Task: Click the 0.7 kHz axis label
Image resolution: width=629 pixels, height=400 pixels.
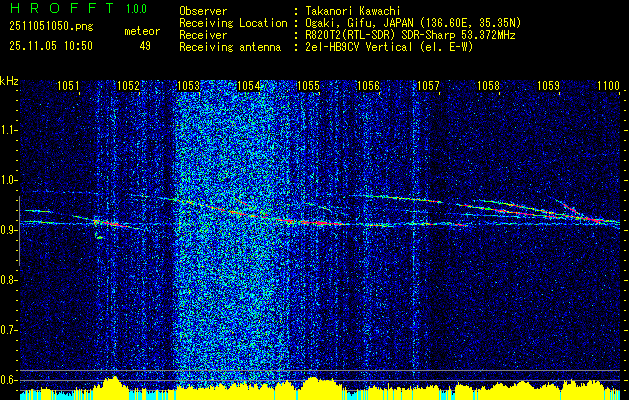Action: (x=9, y=330)
